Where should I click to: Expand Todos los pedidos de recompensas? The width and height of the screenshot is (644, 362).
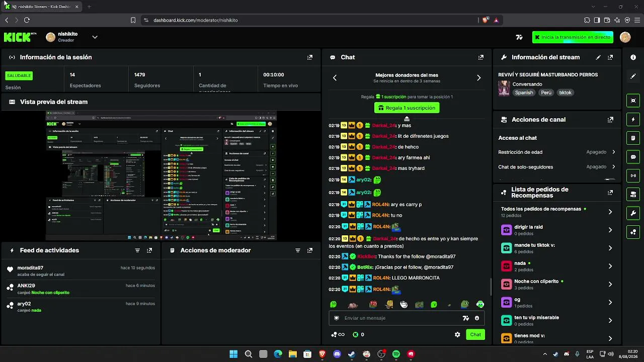click(610, 212)
